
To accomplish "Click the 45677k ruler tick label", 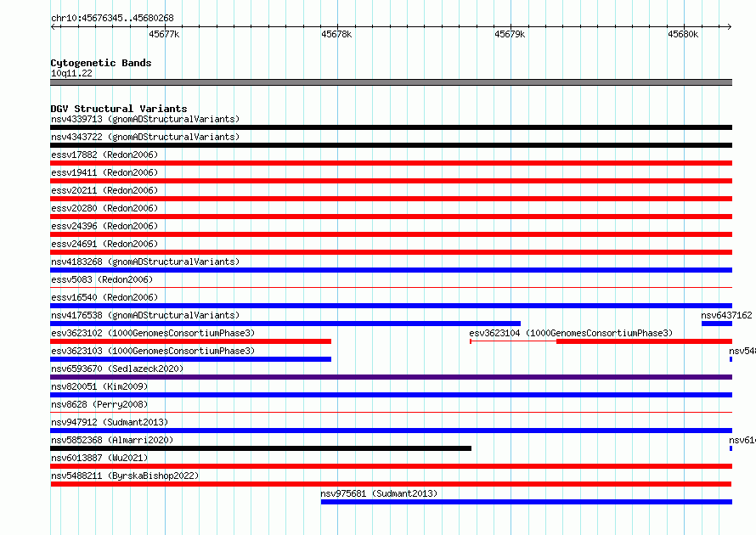I will click(x=164, y=34).
